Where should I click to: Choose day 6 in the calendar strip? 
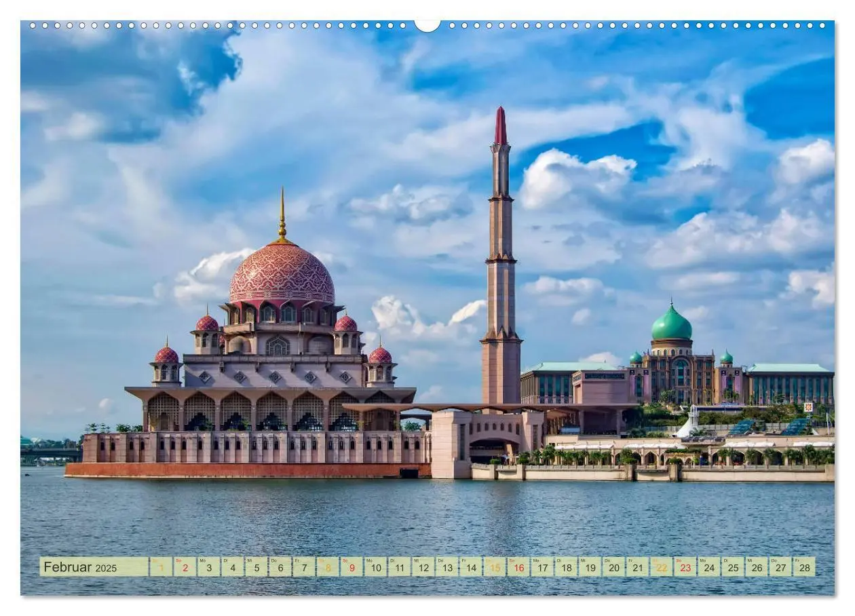280,566
